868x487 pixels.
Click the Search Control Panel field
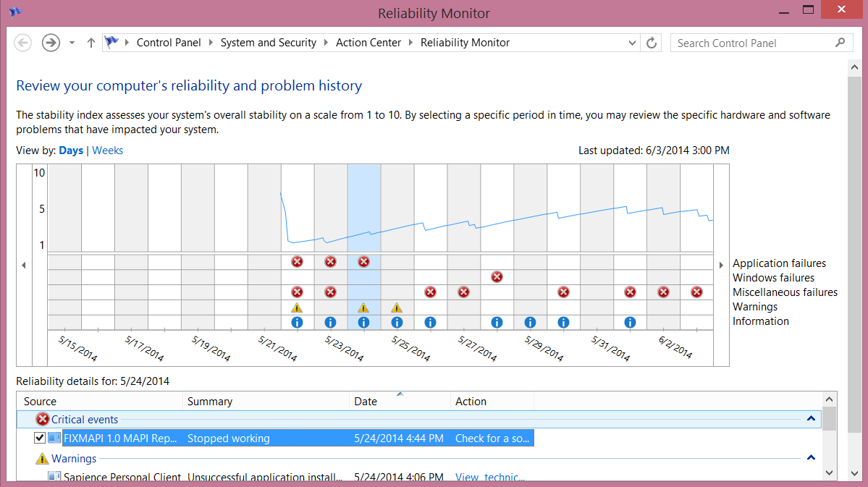(753, 43)
